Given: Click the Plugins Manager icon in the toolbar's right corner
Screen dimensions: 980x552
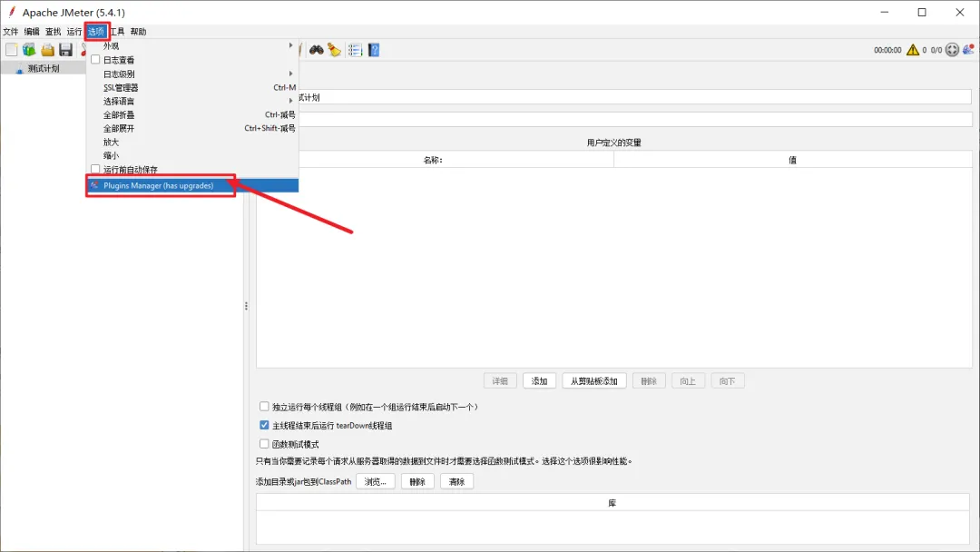Looking at the screenshot, I should [x=968, y=50].
